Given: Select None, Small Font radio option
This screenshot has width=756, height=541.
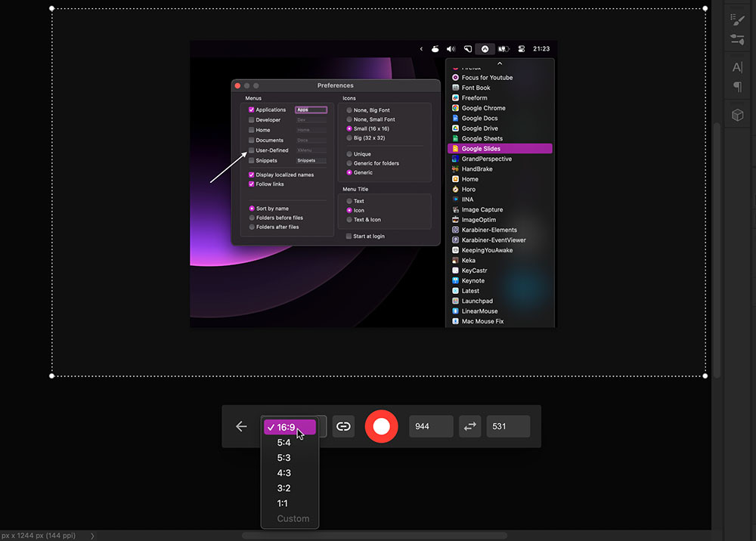Looking at the screenshot, I should point(349,119).
